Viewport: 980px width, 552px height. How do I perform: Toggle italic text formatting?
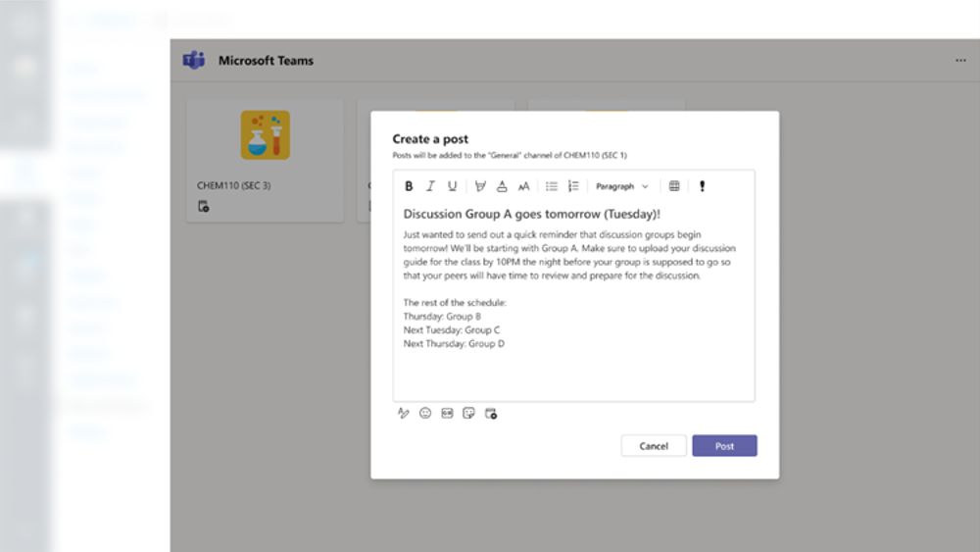430,186
